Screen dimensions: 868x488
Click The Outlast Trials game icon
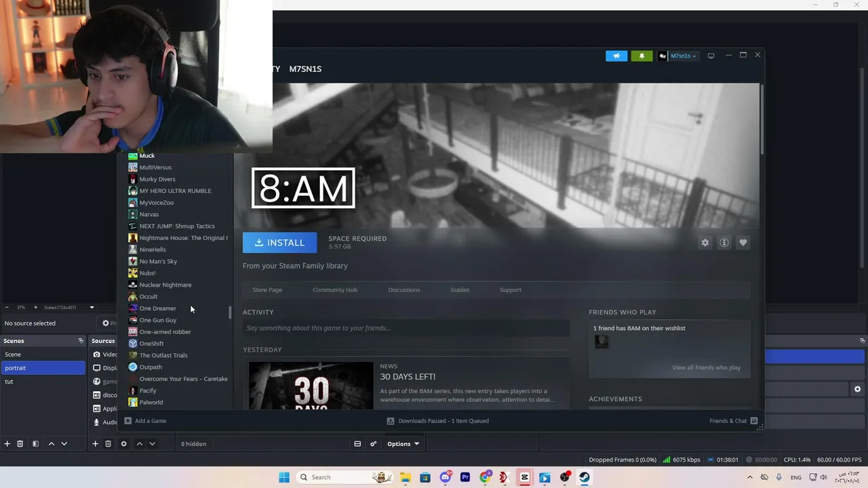pos(133,355)
